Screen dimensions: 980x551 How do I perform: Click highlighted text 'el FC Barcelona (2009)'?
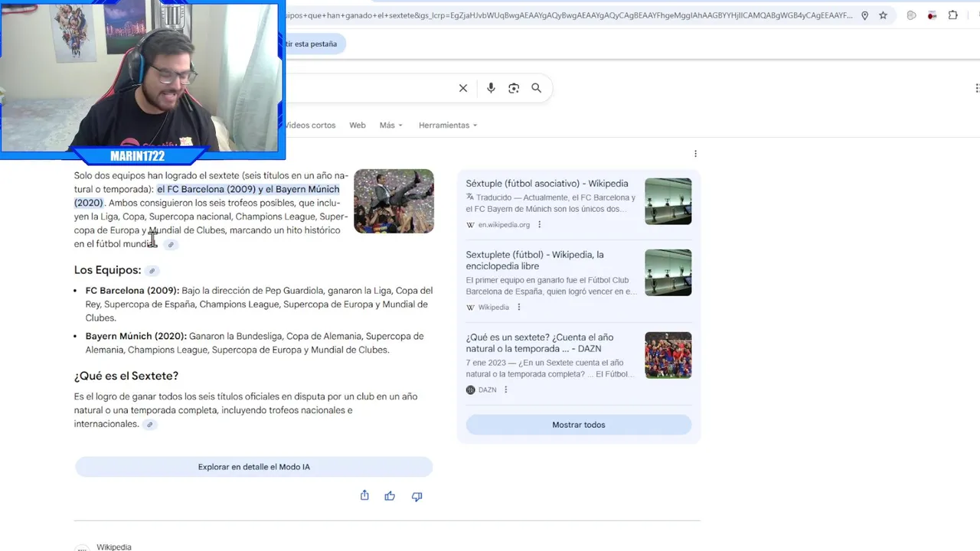pyautogui.click(x=206, y=189)
